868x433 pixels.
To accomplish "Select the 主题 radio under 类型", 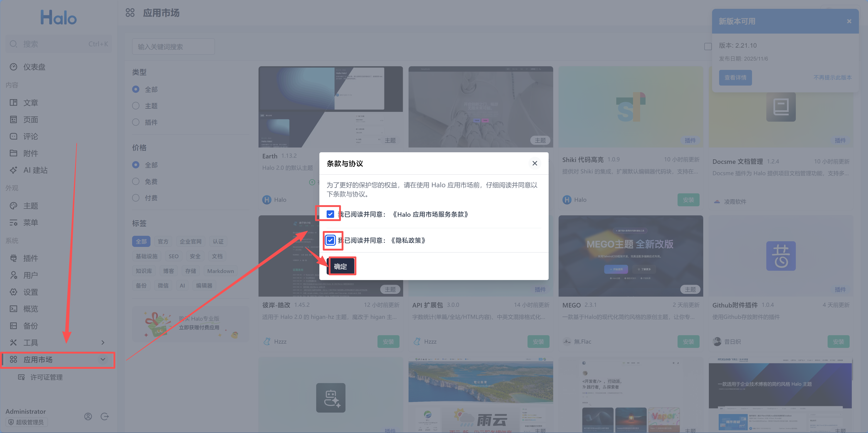I will click(136, 106).
